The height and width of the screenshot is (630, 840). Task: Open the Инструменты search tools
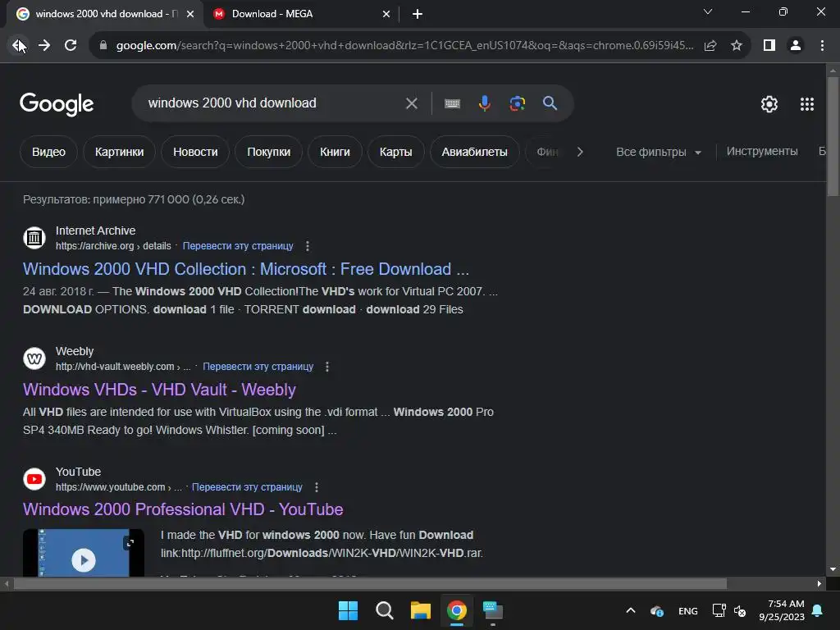[762, 152]
